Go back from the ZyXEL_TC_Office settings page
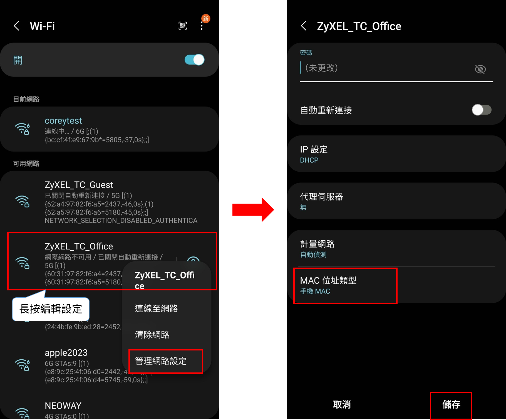Image resolution: width=506 pixels, height=420 pixels. click(304, 26)
